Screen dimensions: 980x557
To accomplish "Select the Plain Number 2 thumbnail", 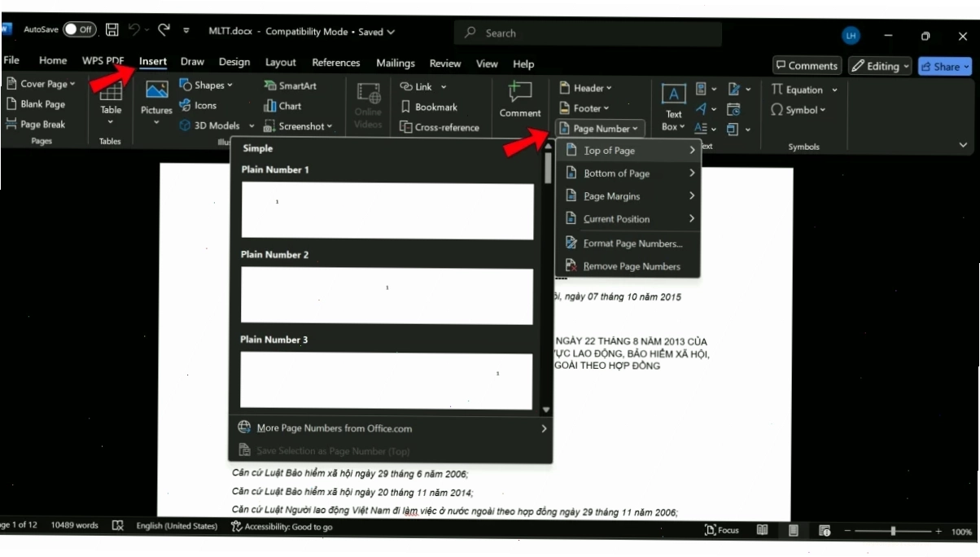I will coord(387,296).
